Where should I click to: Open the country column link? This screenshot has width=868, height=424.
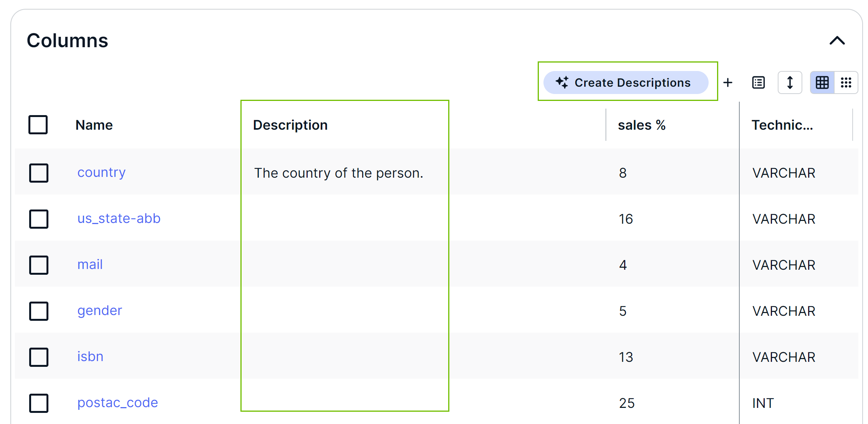click(101, 173)
